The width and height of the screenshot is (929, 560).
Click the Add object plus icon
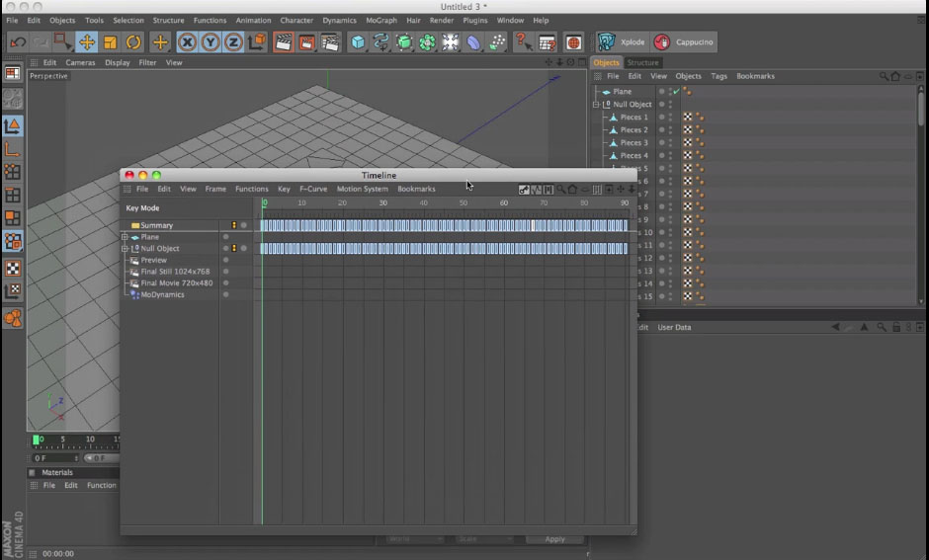pos(160,42)
